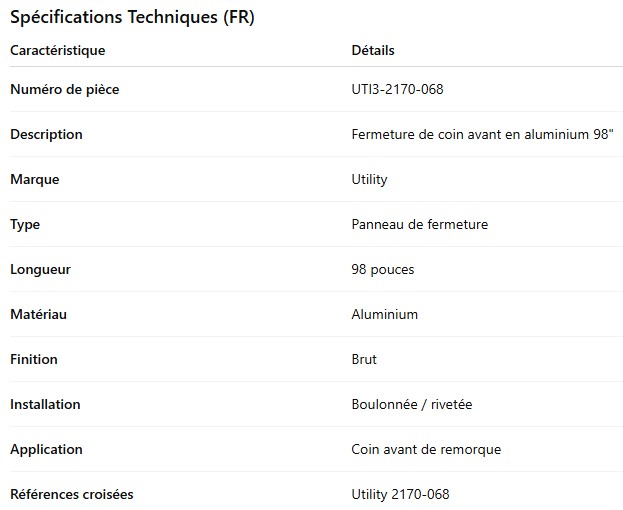Click the Boulonnée / rivetée value
Image resolution: width=623 pixels, height=510 pixels.
[412, 404]
